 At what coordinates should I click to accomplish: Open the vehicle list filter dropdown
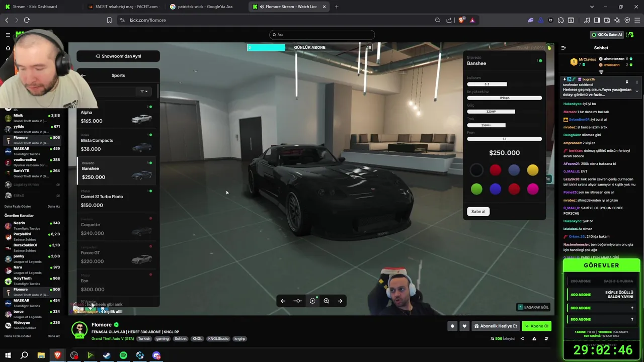[x=143, y=92]
